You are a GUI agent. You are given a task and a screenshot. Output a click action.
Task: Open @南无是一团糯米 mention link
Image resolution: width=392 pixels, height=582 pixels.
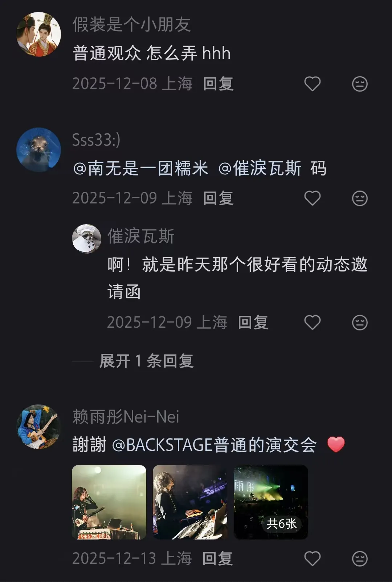140,169
